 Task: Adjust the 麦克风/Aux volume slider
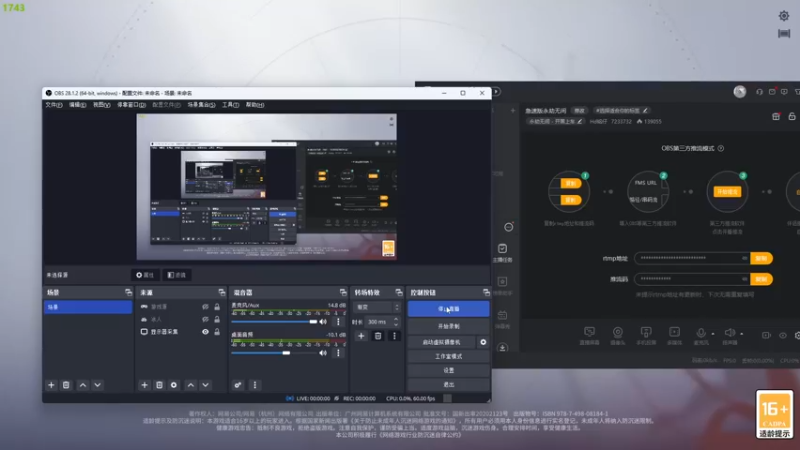coord(274,321)
